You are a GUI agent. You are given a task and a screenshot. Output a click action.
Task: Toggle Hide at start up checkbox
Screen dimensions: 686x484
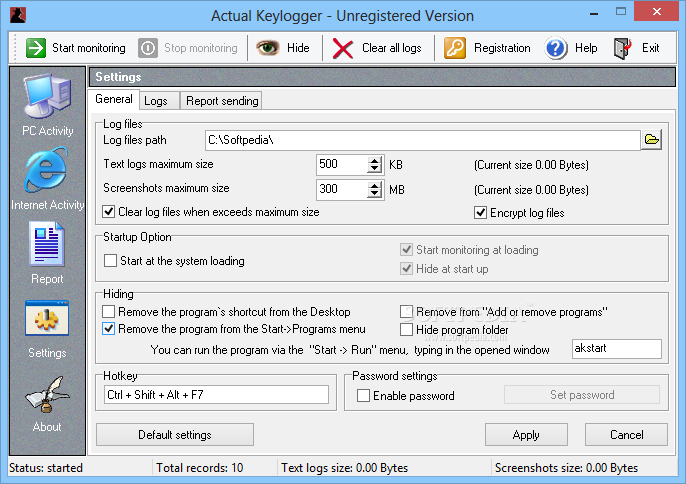[406, 268]
